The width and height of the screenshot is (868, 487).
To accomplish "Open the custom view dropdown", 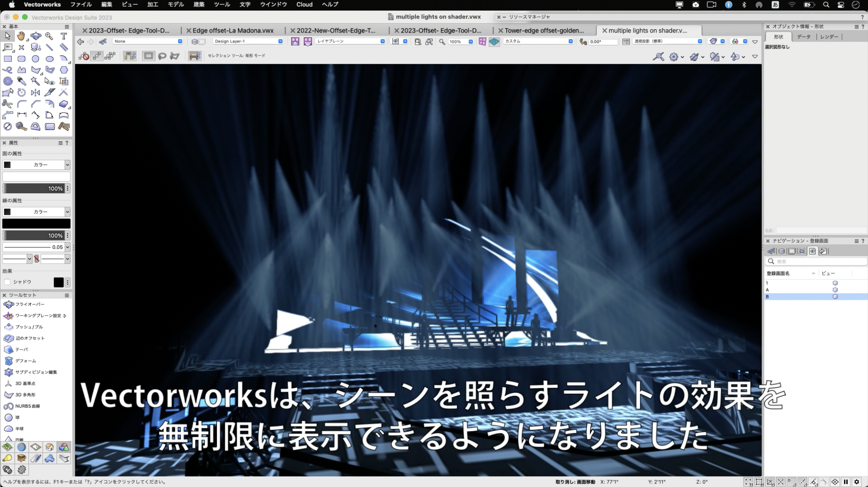I will (x=538, y=42).
